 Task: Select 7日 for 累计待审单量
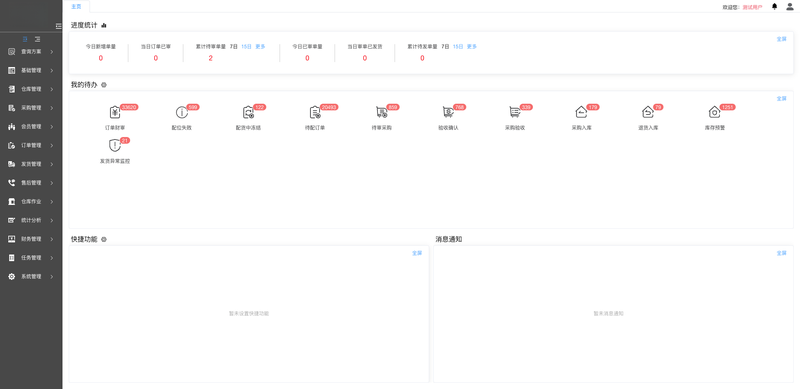[234, 46]
